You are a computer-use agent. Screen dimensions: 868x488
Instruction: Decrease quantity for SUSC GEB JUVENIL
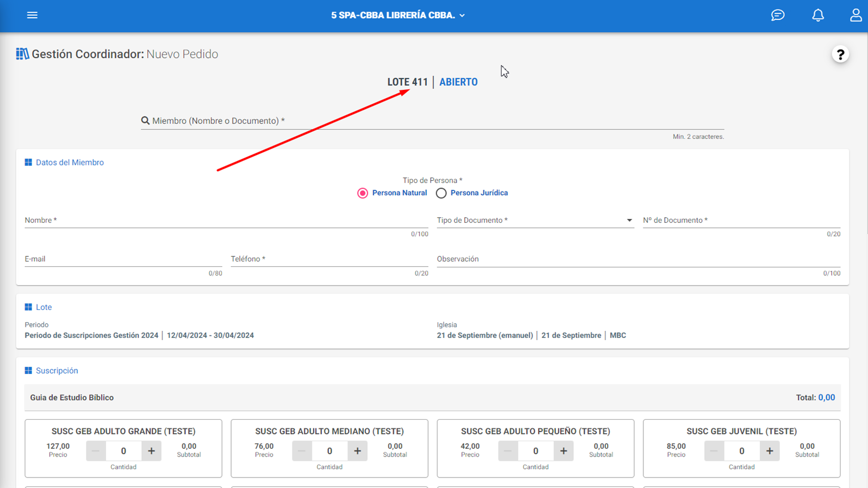(714, 451)
